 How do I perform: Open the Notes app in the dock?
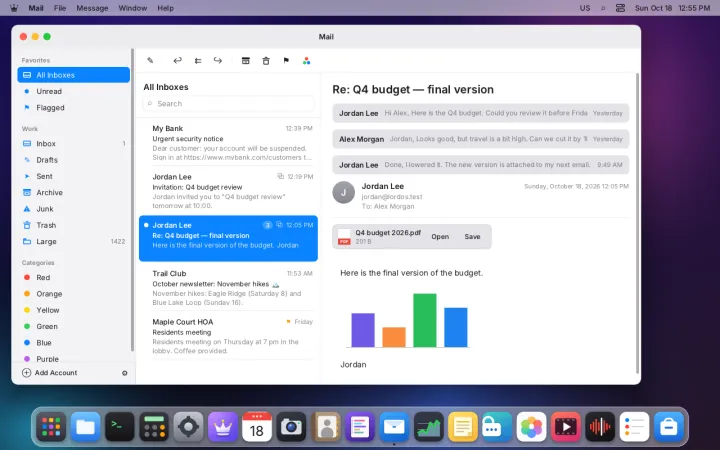coord(462,427)
